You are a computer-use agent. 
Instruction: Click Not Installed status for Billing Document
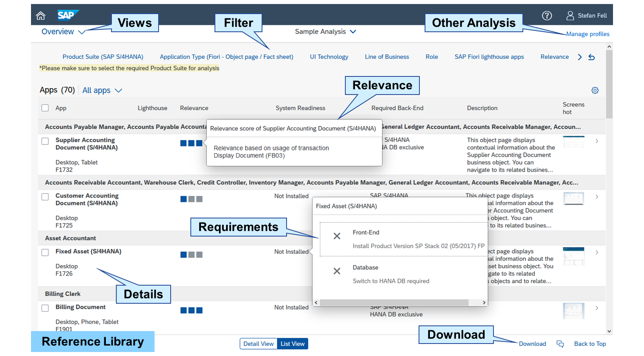(x=291, y=307)
